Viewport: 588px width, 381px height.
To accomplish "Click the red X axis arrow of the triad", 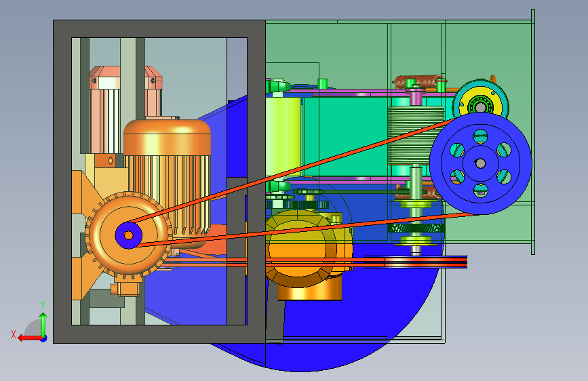I will tap(30, 338).
